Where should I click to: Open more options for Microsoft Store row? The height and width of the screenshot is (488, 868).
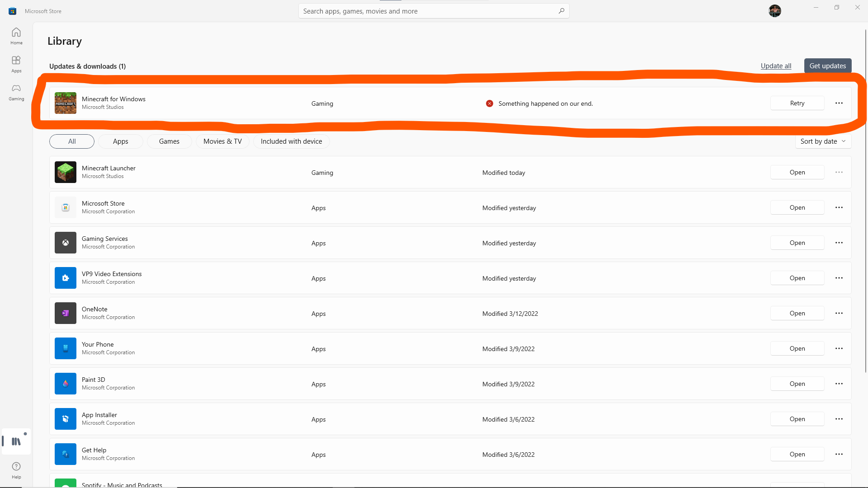[x=839, y=207]
